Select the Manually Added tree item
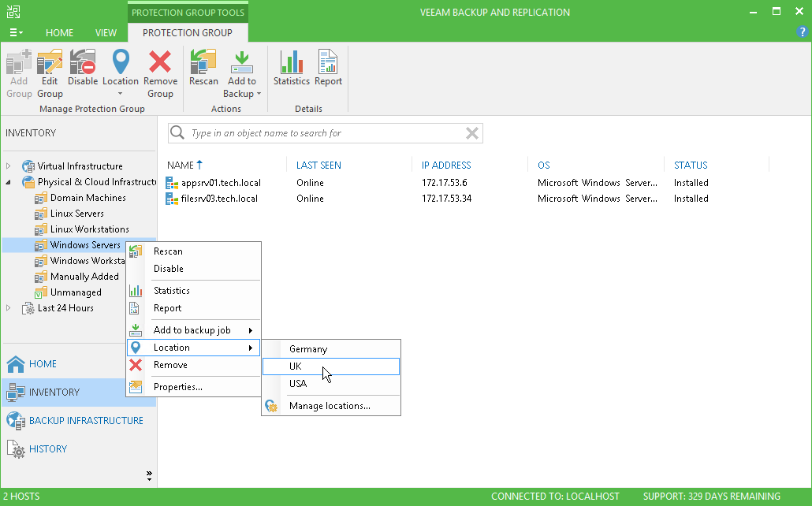812x506 pixels. (84, 277)
